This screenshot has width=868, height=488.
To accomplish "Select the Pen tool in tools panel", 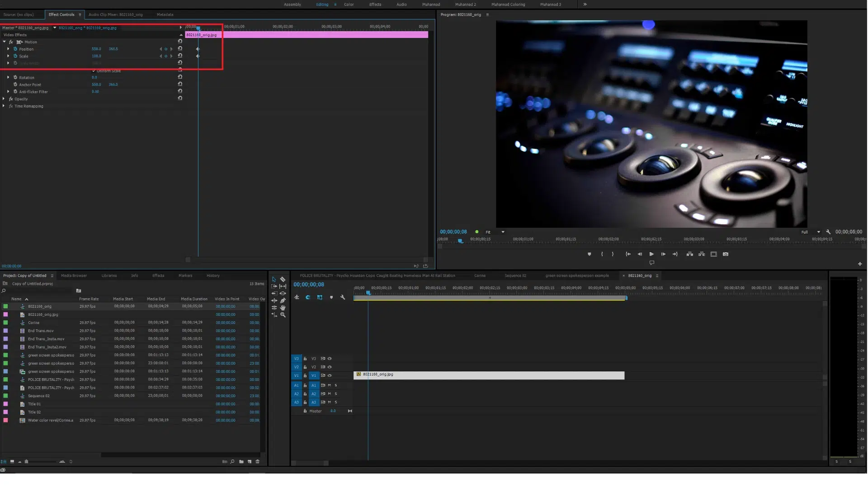I will 283,301.
